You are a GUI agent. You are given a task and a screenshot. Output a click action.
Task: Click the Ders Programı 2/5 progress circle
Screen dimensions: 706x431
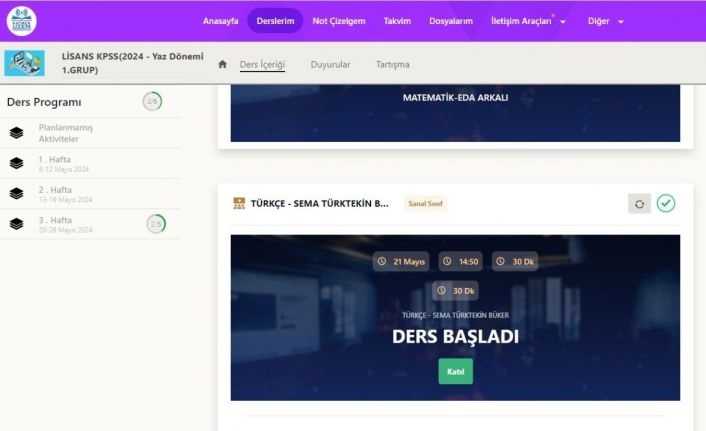(x=152, y=101)
